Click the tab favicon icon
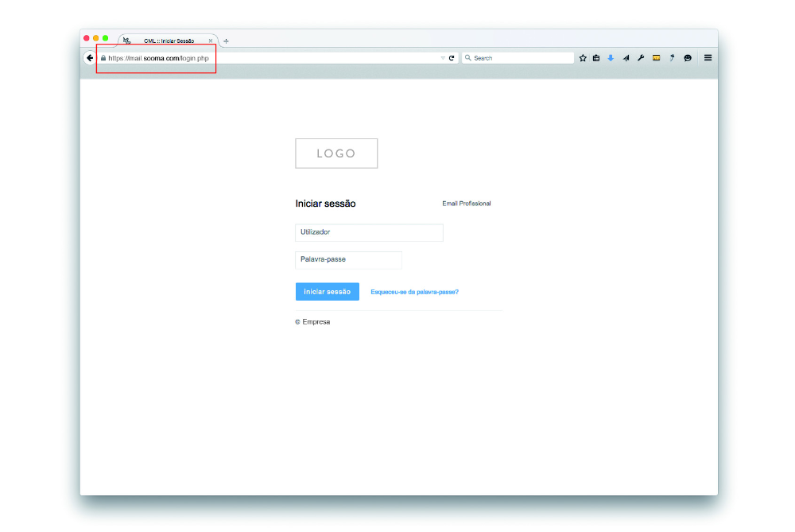 (126, 41)
